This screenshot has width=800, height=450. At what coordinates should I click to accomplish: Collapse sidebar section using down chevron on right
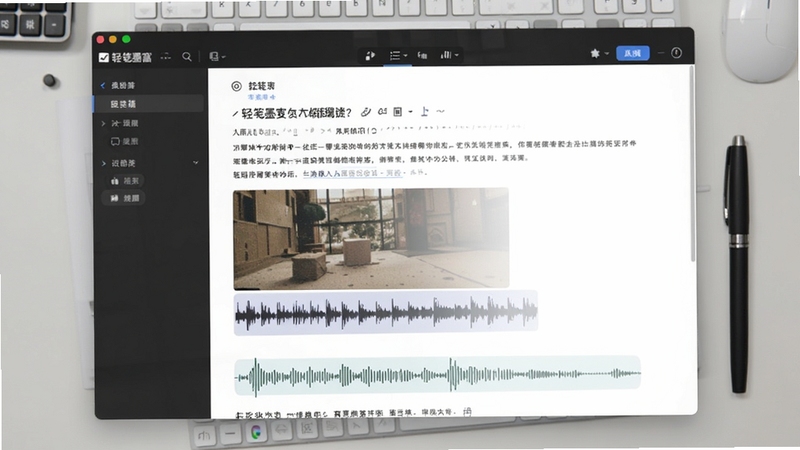click(x=195, y=163)
